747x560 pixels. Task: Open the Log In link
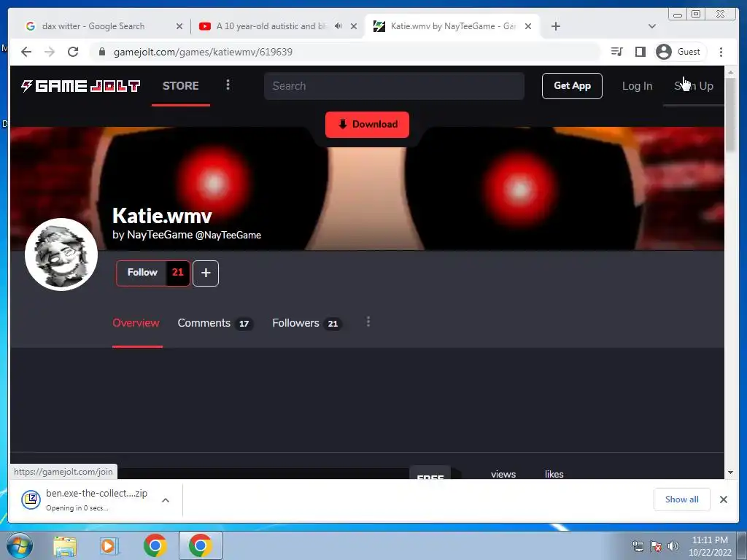pos(637,86)
